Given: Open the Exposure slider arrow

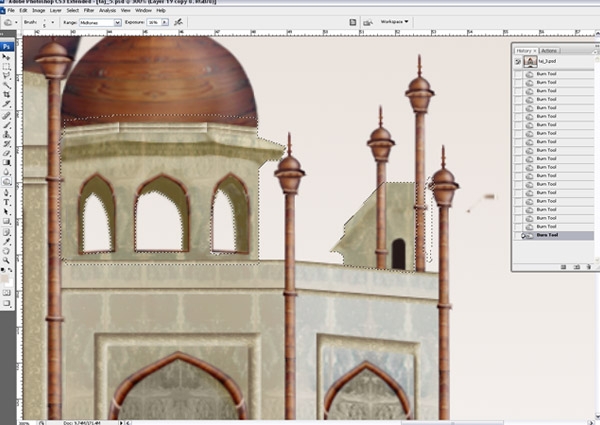Looking at the screenshot, I should 165,23.
